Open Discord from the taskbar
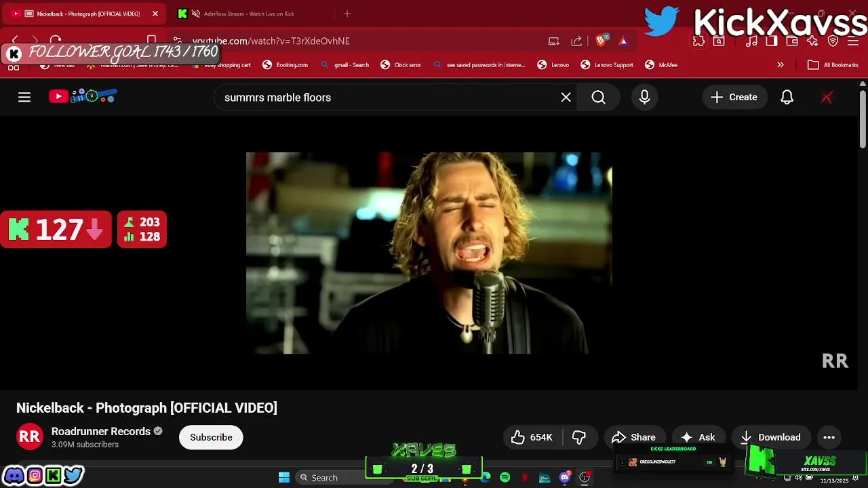The width and height of the screenshot is (868, 488). click(564, 478)
